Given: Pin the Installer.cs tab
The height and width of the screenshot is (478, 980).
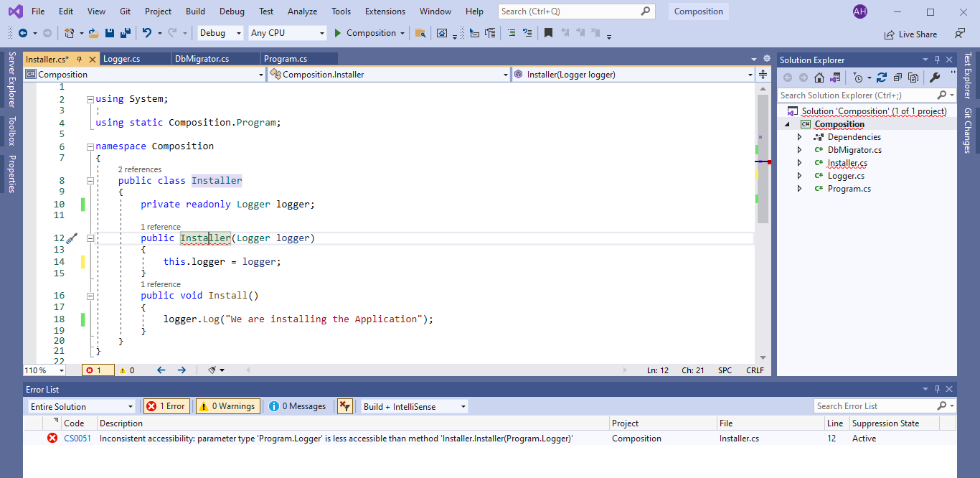Looking at the screenshot, I should point(80,59).
